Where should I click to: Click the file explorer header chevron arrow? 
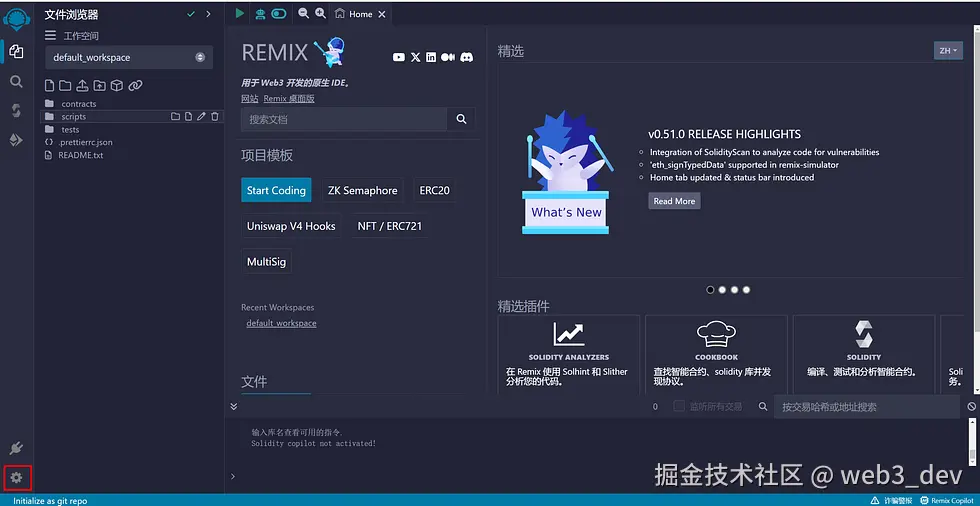click(x=208, y=14)
